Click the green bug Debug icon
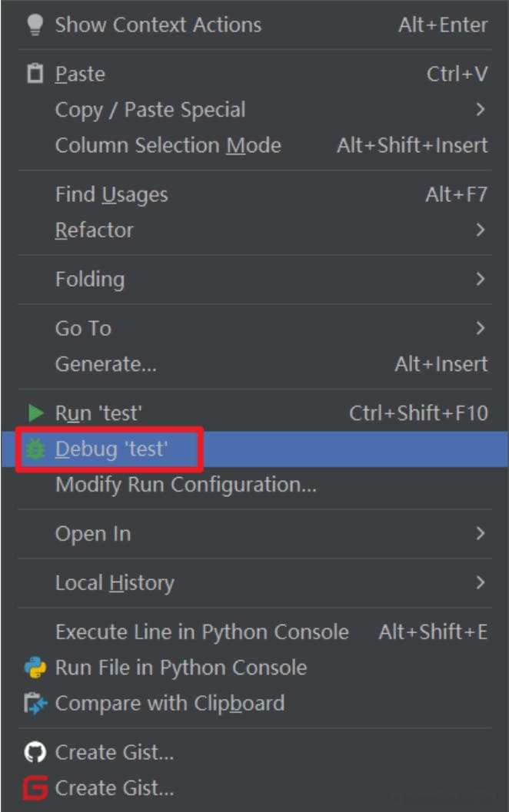Image resolution: width=509 pixels, height=812 pixels. point(35,449)
